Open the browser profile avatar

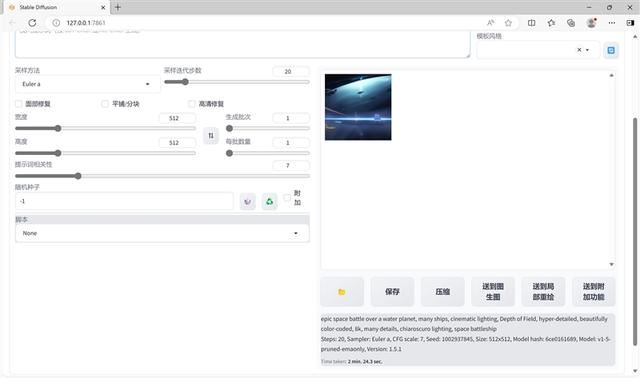(591, 23)
